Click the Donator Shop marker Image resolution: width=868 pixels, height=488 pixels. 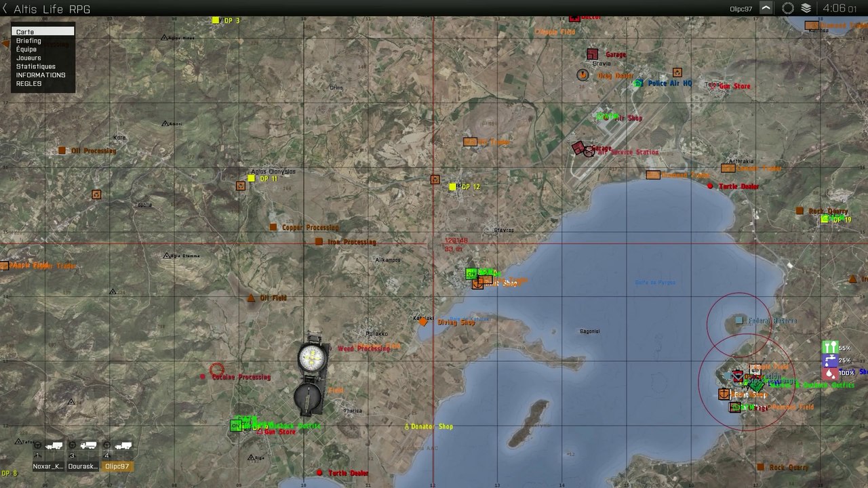point(407,426)
